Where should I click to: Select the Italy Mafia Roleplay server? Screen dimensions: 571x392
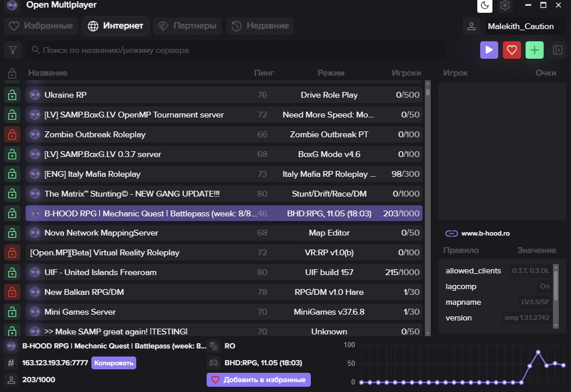coord(224,174)
